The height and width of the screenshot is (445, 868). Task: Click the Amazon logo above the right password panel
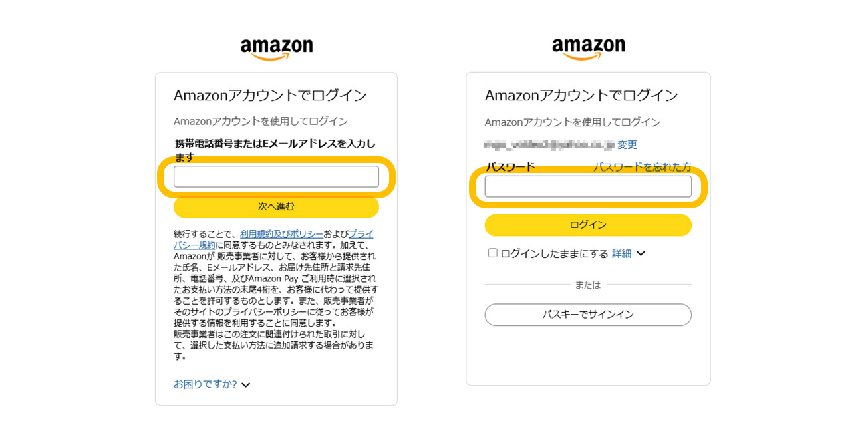(588, 48)
